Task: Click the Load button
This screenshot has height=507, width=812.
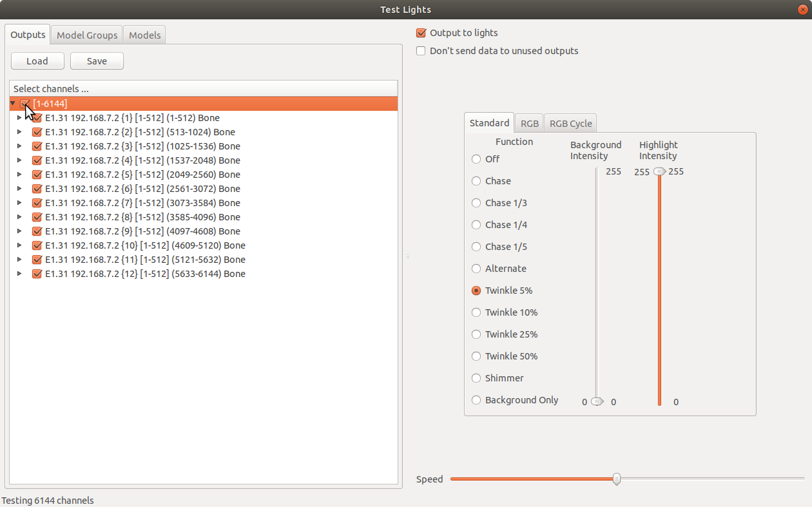Action: 37,61
